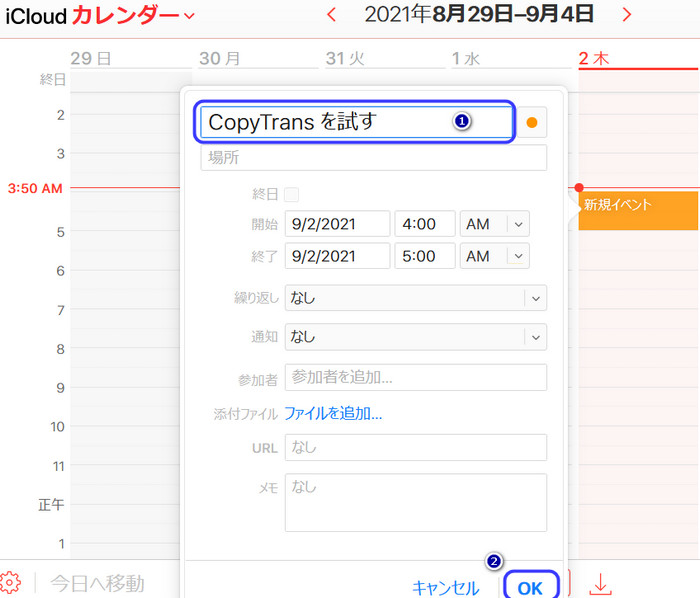This screenshot has height=598, width=700.
Task: Go to previous week arrow
Action: click(331, 15)
